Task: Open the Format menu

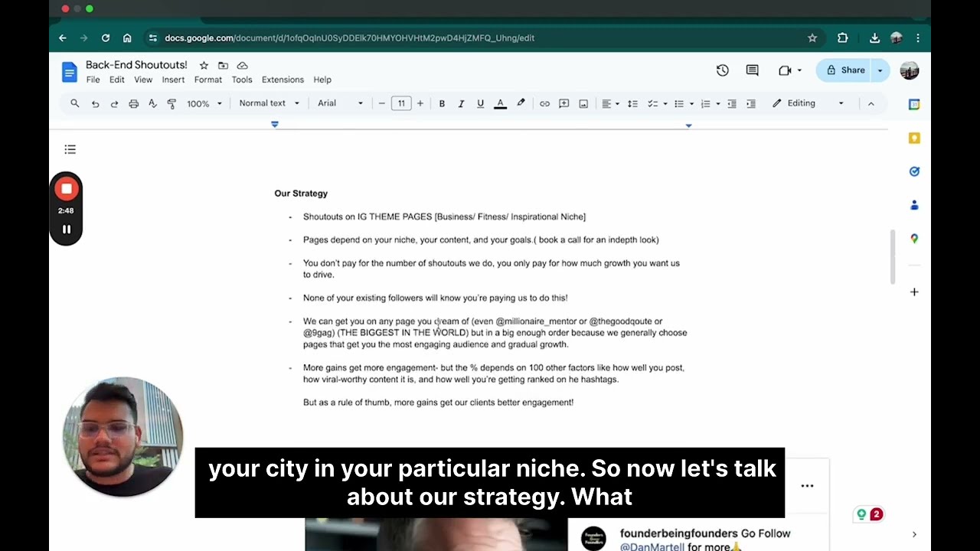Action: [x=207, y=80]
